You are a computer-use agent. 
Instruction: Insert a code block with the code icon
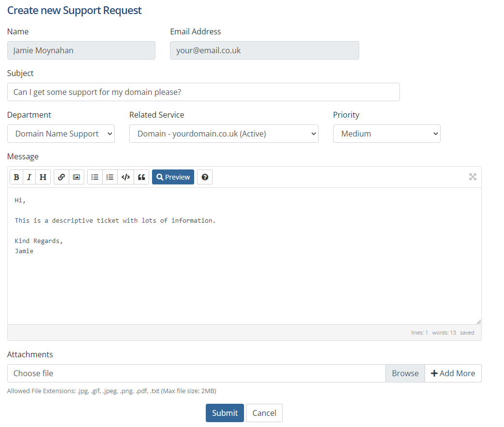coord(126,177)
